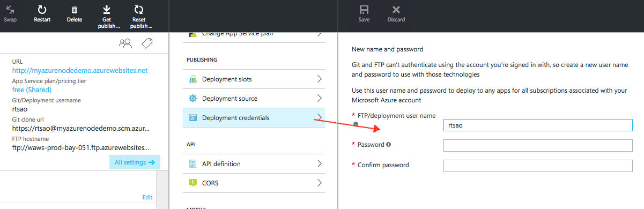This screenshot has height=209, width=644.
Task: Focus the Confirm password field
Action: coord(538,166)
